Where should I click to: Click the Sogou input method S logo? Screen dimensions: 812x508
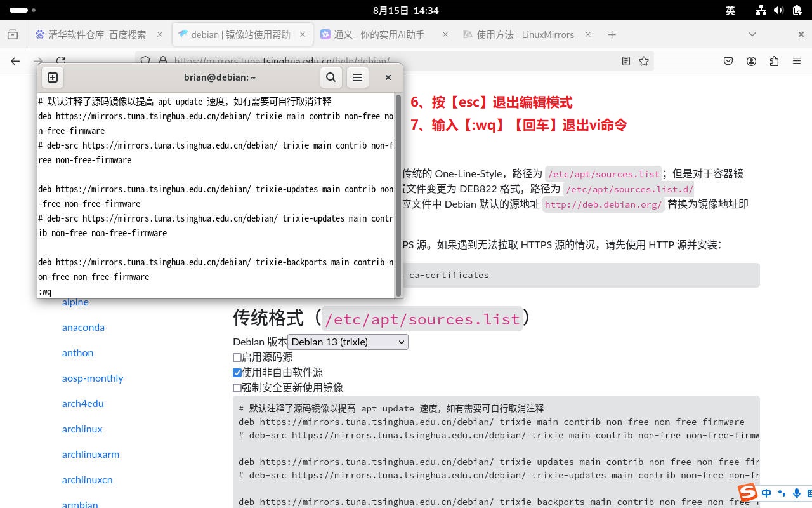pos(748,492)
